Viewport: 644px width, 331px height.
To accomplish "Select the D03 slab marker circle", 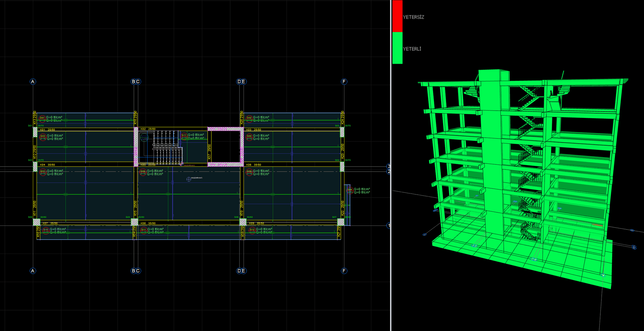I will tap(43, 137).
